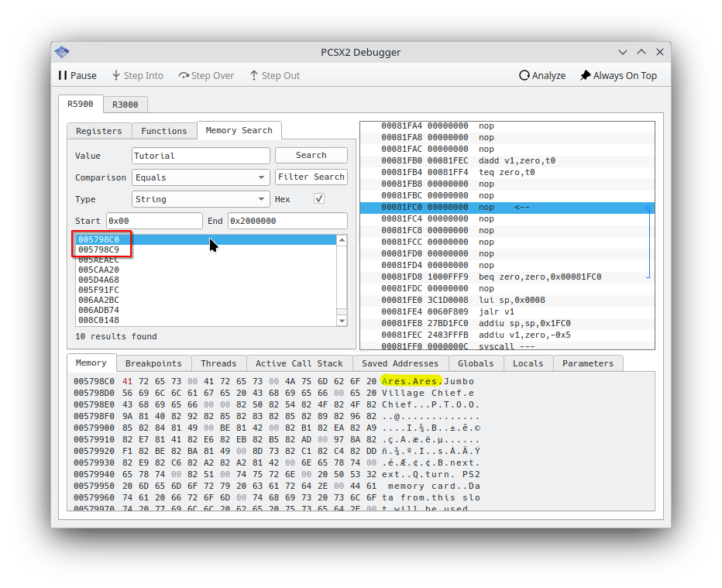Select disassembly row 00081FE4 jalr v1
Viewport: 722px width, 588px height.
tap(507, 311)
